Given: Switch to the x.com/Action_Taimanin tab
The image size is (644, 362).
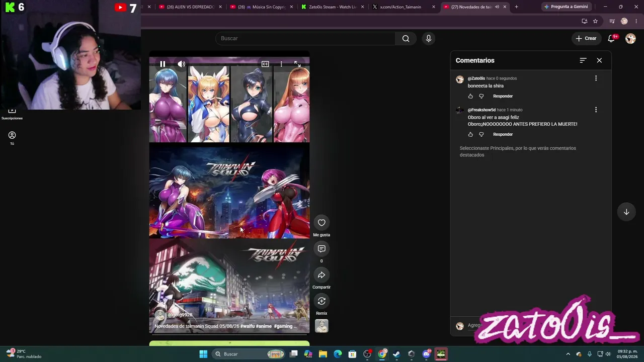Looking at the screenshot, I should coord(404,7).
